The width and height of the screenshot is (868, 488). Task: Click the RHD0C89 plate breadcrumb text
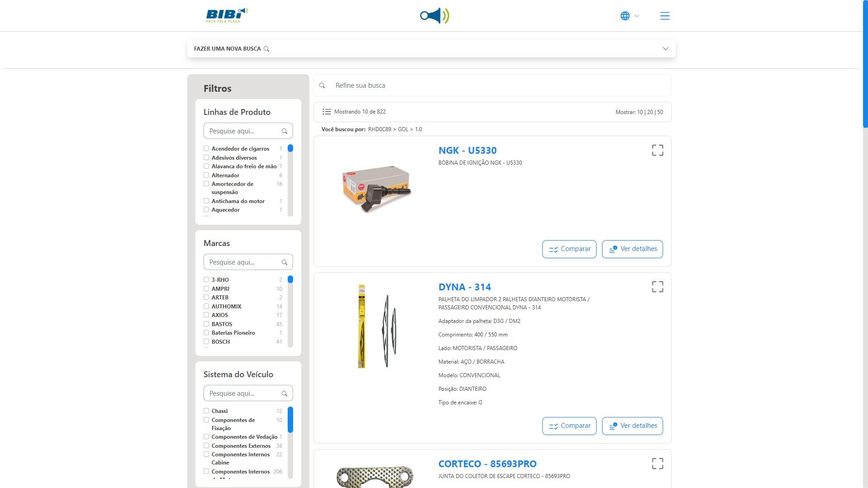click(379, 129)
